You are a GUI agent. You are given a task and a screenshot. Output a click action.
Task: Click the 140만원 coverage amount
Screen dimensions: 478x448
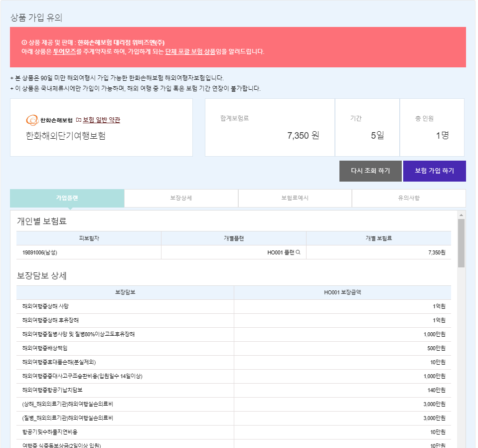coord(436,390)
